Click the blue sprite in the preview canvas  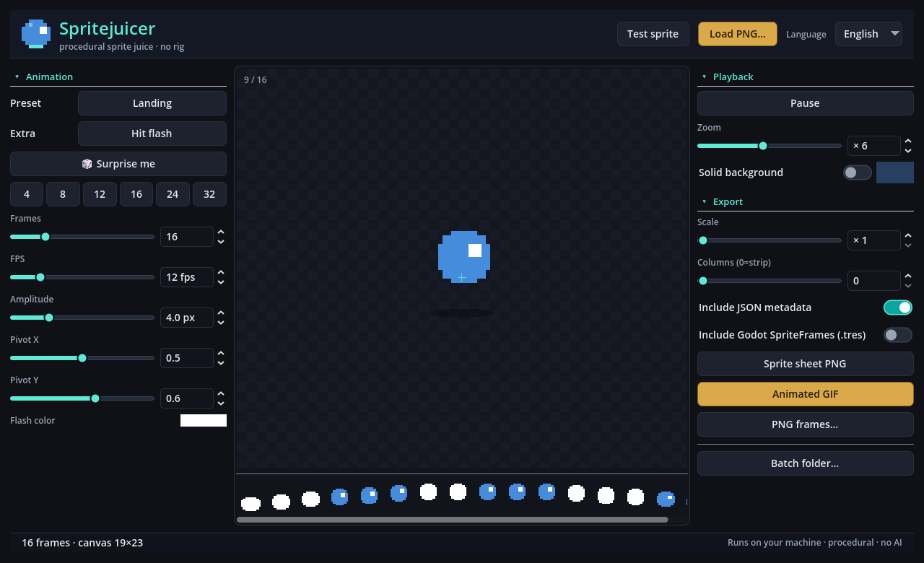(x=464, y=257)
